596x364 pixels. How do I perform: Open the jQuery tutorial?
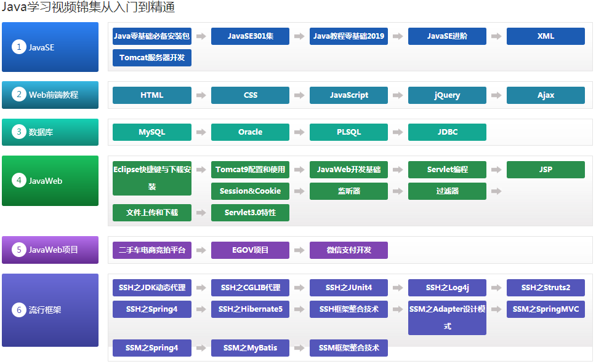(x=447, y=95)
